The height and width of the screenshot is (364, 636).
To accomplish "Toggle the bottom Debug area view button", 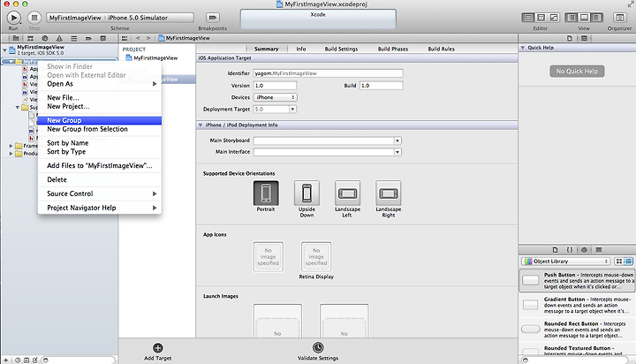I will (584, 18).
